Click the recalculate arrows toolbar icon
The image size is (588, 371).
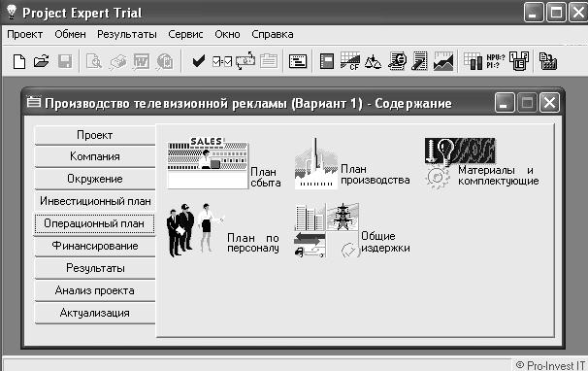245,61
